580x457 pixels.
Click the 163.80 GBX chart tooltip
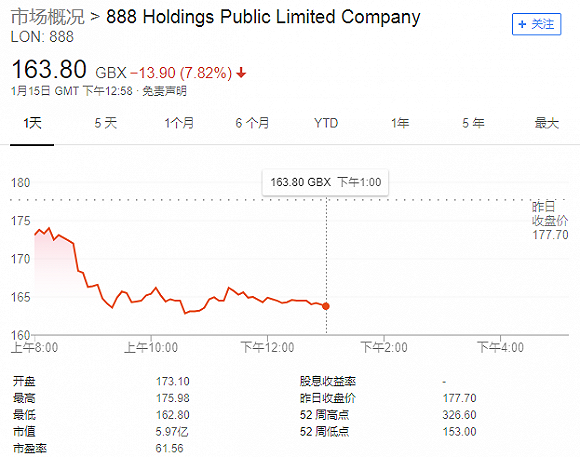326,182
